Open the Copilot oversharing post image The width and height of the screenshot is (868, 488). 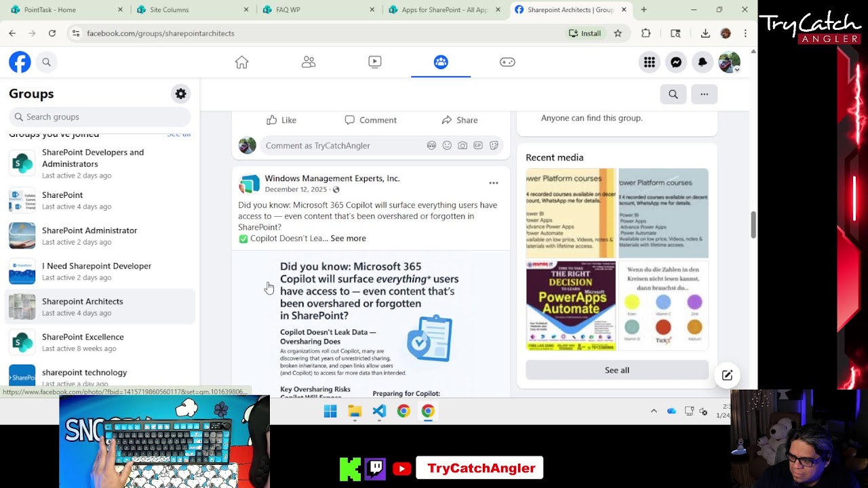coord(371,324)
